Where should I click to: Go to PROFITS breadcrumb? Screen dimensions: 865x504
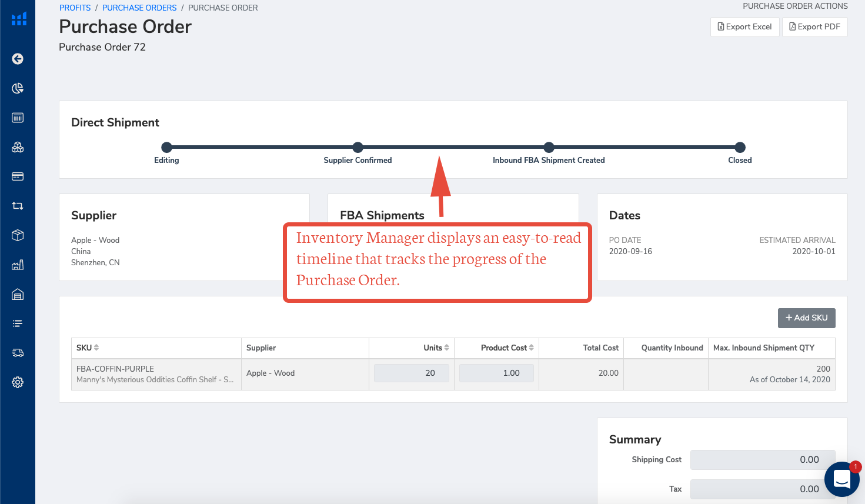[x=75, y=8]
